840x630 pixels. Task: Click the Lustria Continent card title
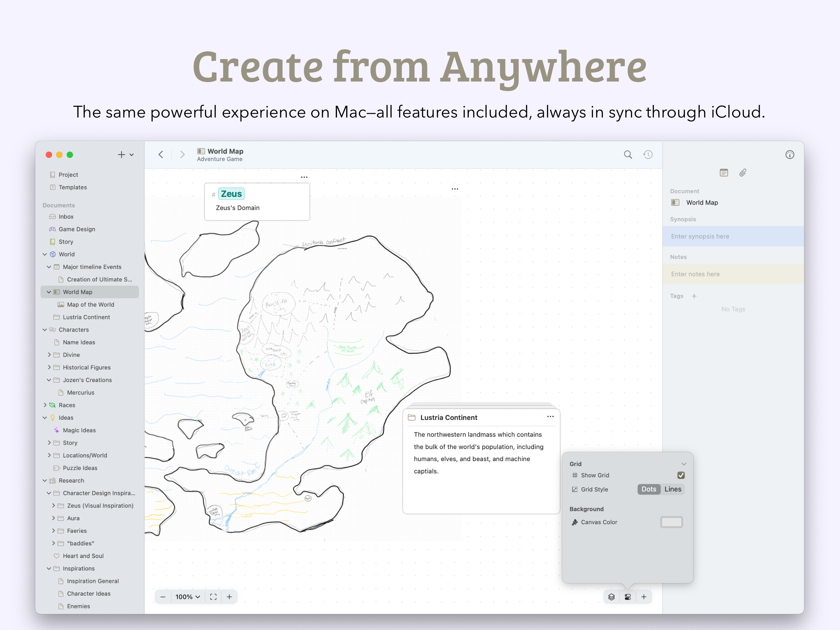click(x=449, y=418)
